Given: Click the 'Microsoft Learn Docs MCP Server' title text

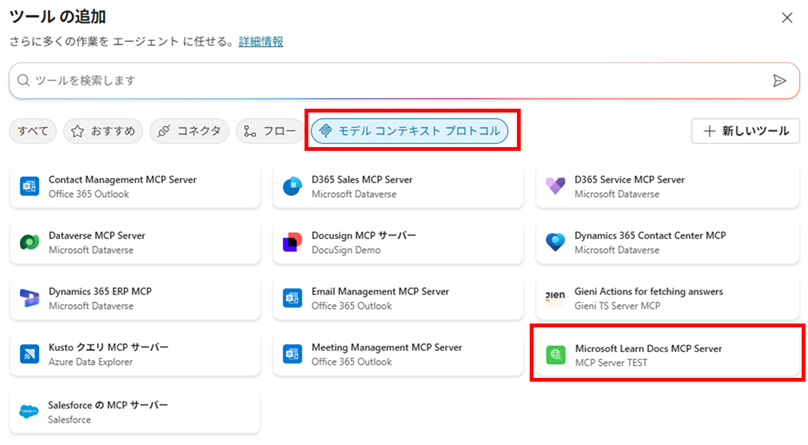Looking at the screenshot, I should pos(649,349).
